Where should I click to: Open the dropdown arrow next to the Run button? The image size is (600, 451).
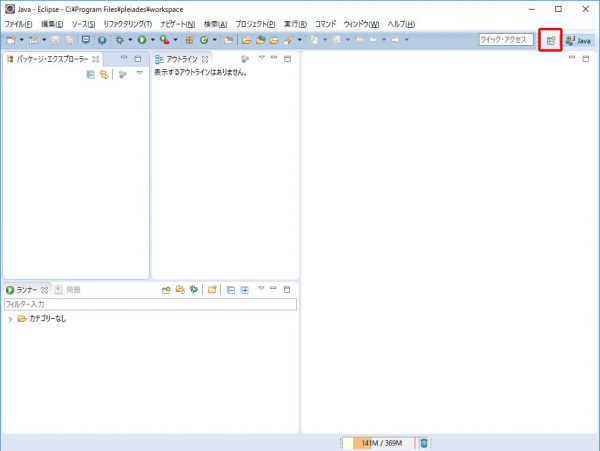pos(152,40)
